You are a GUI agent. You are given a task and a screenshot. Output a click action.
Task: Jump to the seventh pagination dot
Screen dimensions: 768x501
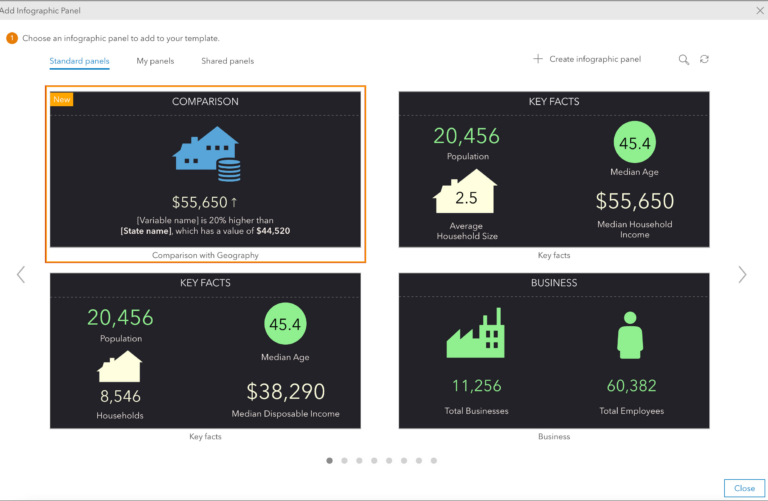[419, 460]
